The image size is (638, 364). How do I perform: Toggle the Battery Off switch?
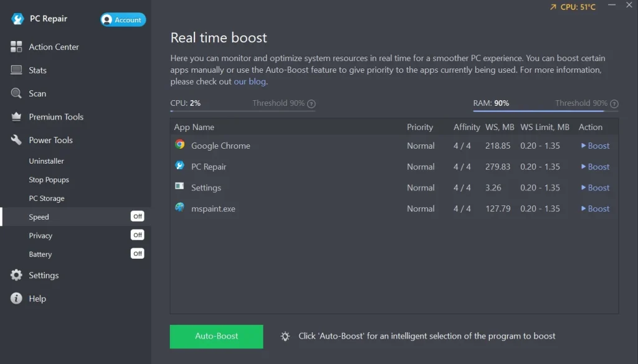click(138, 253)
